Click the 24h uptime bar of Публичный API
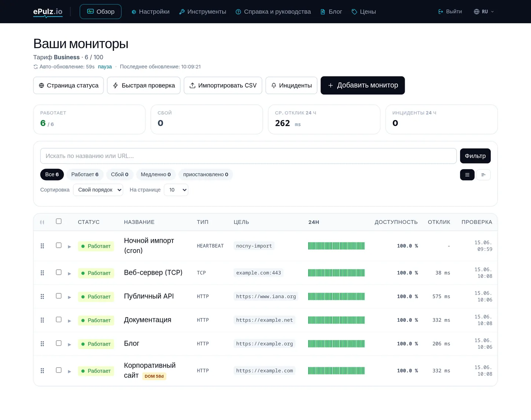531x420 pixels. pyautogui.click(x=336, y=296)
